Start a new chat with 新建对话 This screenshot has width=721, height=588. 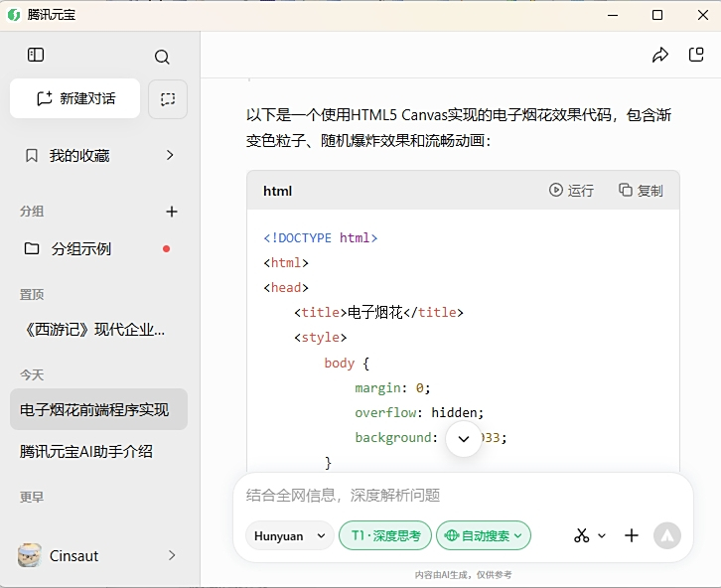tap(75, 98)
